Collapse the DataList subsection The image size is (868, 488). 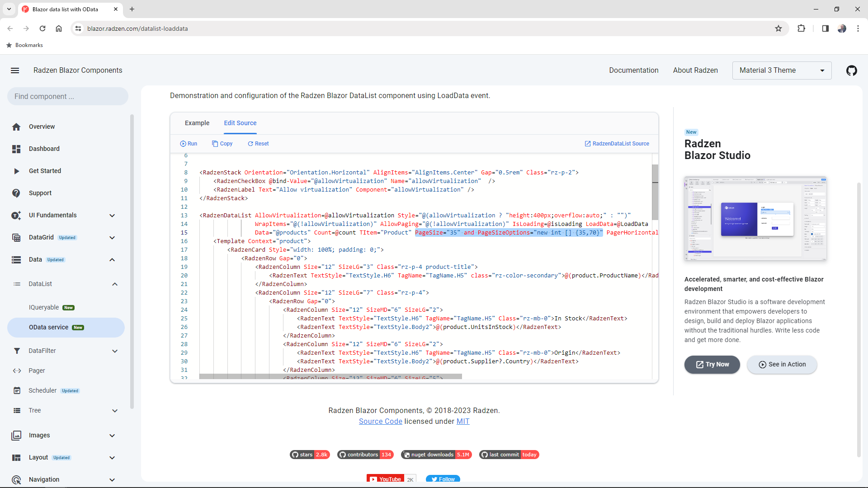[115, 284]
